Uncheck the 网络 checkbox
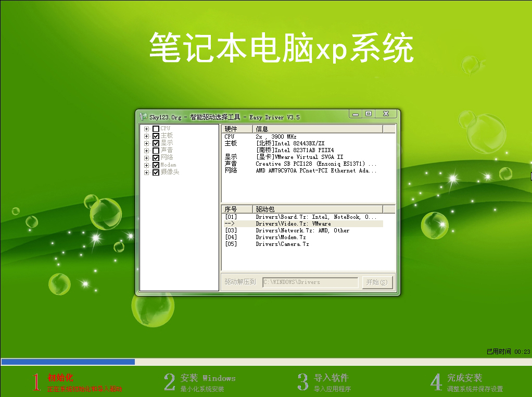Image resolution: width=532 pixels, height=397 pixels. [x=156, y=158]
